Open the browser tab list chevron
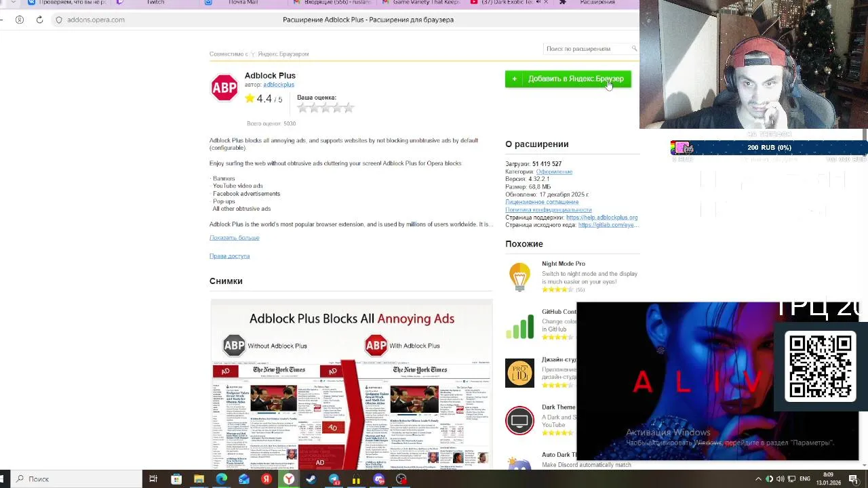 pos(13,3)
